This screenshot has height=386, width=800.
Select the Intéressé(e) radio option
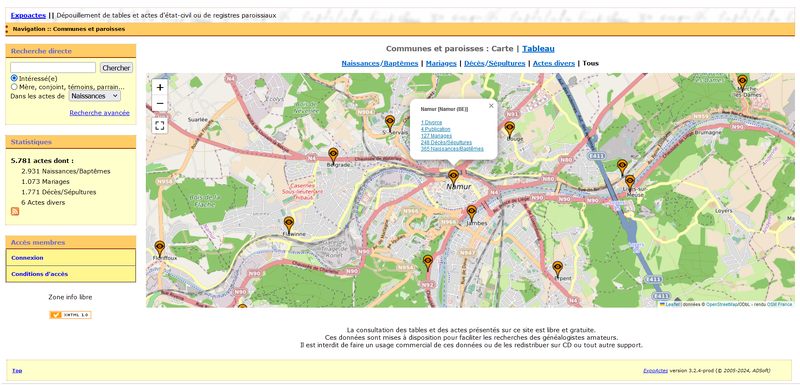[14, 79]
